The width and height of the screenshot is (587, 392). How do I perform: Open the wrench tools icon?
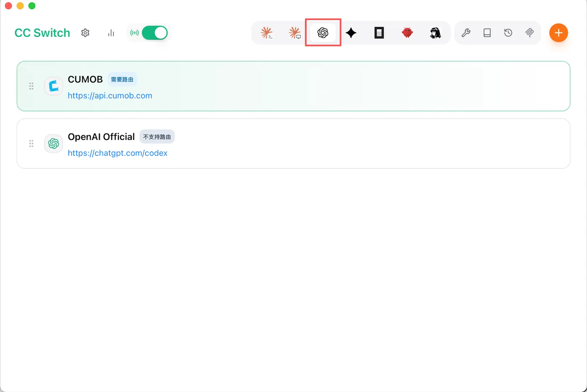pyautogui.click(x=466, y=33)
